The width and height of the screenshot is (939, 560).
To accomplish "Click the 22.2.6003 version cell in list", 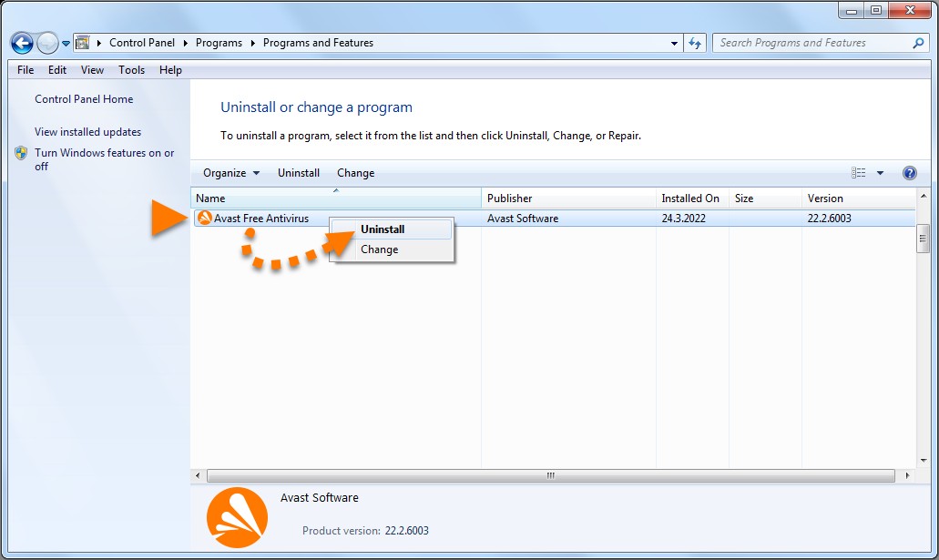I will 829,218.
